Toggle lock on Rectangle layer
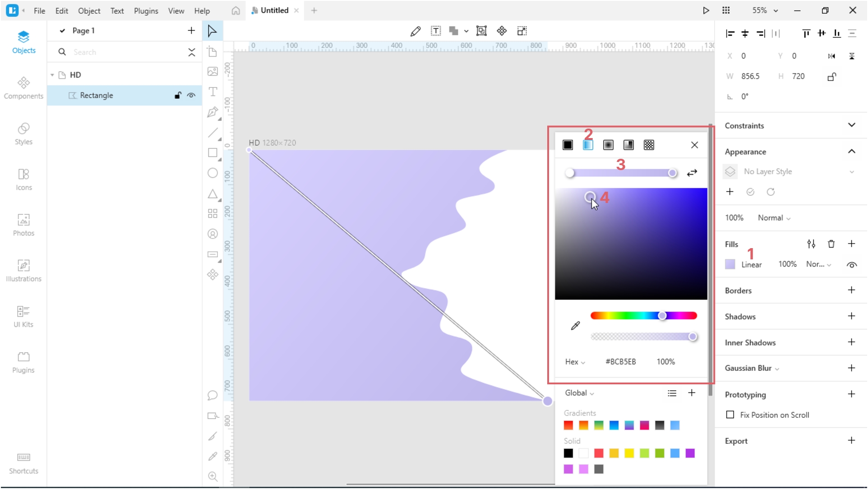868x489 pixels. 178,95
